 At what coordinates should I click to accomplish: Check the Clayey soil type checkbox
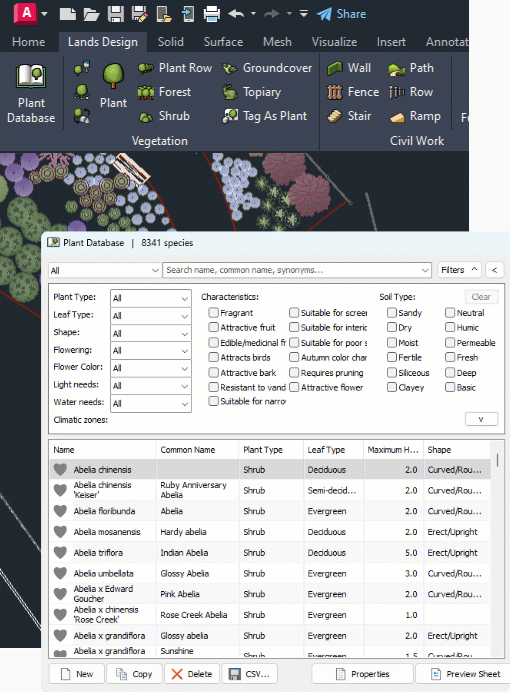click(x=392, y=387)
